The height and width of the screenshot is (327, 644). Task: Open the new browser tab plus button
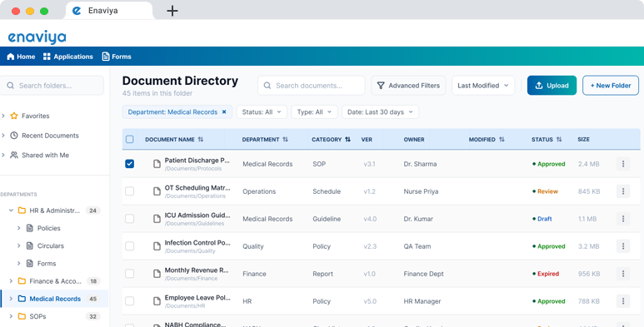coord(172,11)
